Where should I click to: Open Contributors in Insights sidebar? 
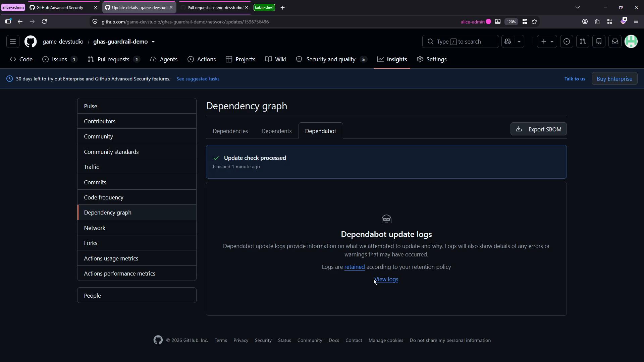[x=137, y=121]
